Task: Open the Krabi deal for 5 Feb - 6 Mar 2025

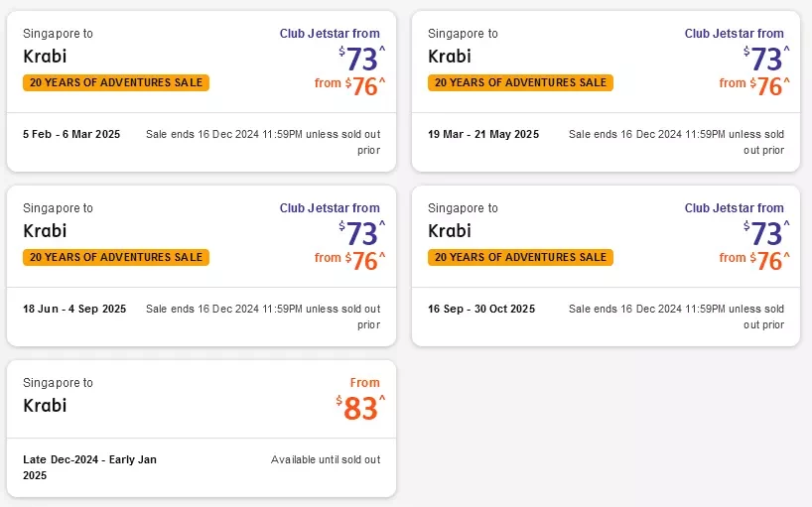Action: pyautogui.click(x=202, y=91)
